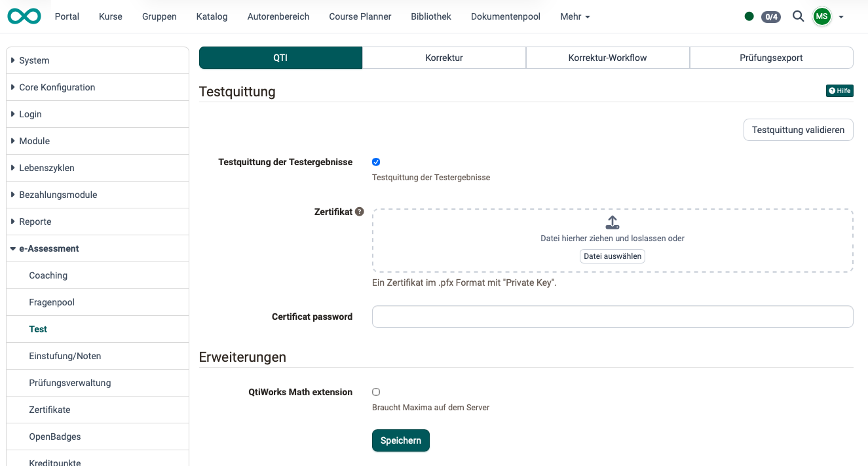Image resolution: width=868 pixels, height=466 pixels.
Task: Click the Hilfe badge for Testquittung
Action: [839, 90]
